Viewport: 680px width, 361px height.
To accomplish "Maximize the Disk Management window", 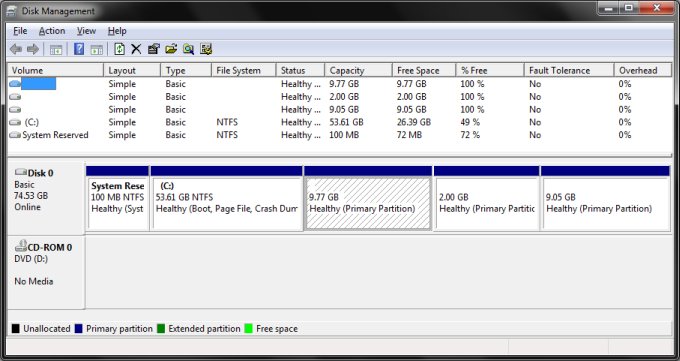I will [629, 8].
